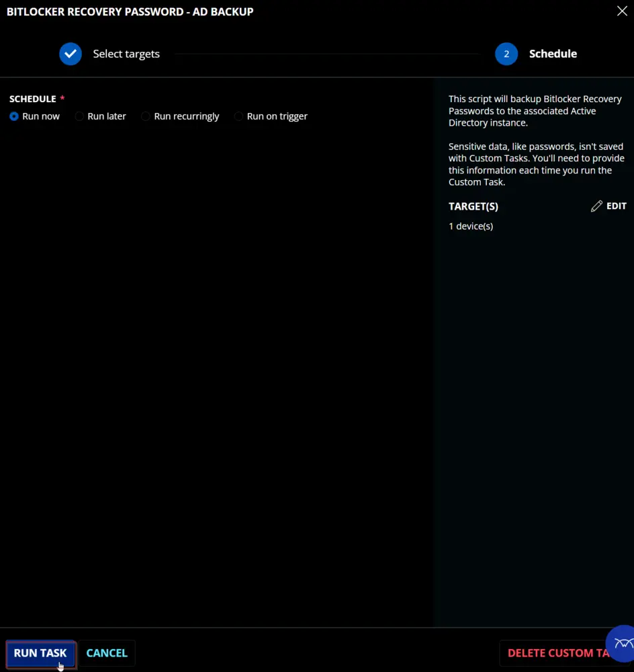Click the '1 device(s)' text
Screen dimensions: 634x672
(x=470, y=226)
